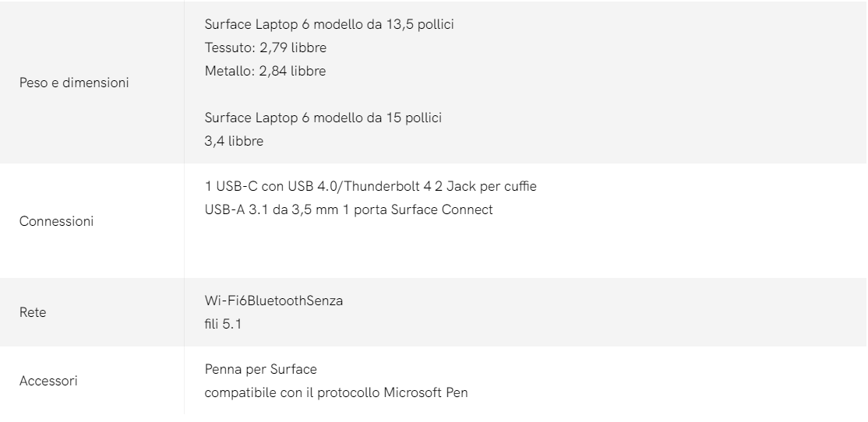This screenshot has width=868, height=422.
Task: Click 'Surface Laptop 6 modello da 13,5 pollici' text
Action: [330, 24]
